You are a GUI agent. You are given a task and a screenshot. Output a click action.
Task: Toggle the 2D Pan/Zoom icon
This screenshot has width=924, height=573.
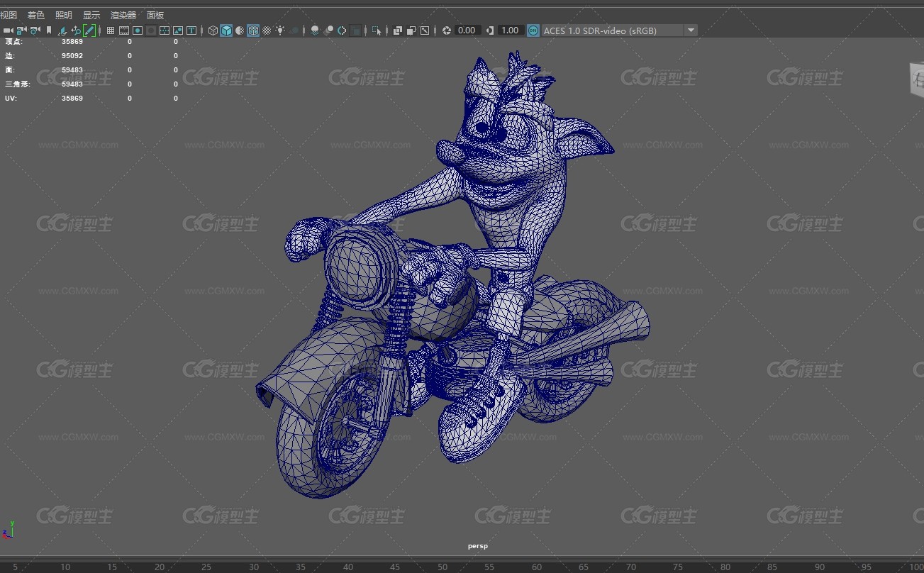pos(76,30)
